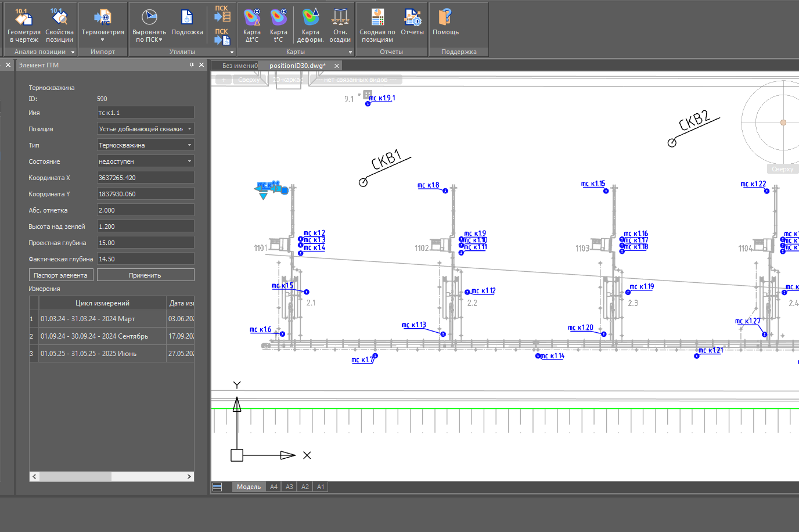Select the СКВ2 label in drawing

tap(694, 120)
